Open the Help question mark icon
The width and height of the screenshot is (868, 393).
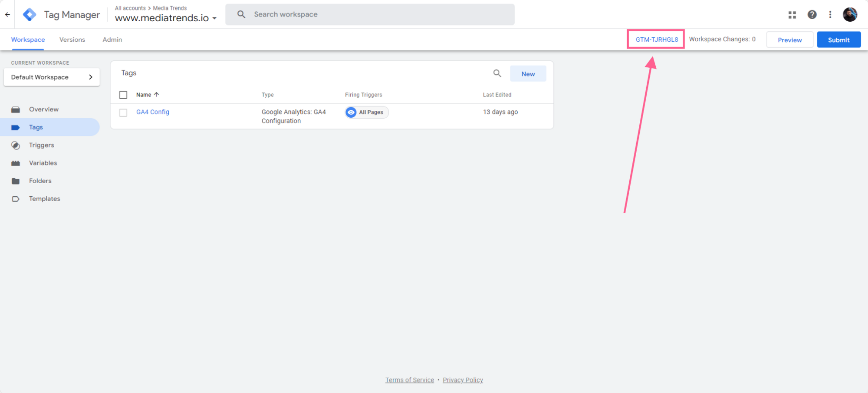812,15
